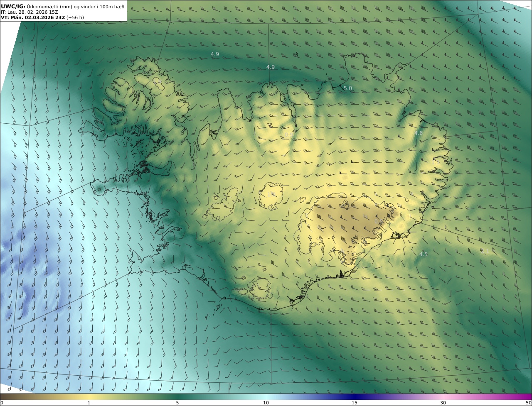Click the 5.0 value label on the map
This screenshot has height=406, width=532.
coord(348,88)
